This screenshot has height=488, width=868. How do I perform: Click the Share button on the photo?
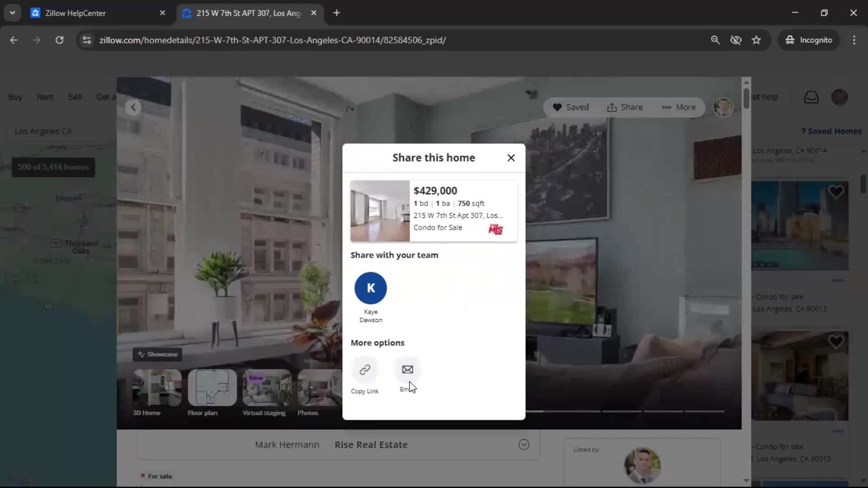(x=625, y=107)
